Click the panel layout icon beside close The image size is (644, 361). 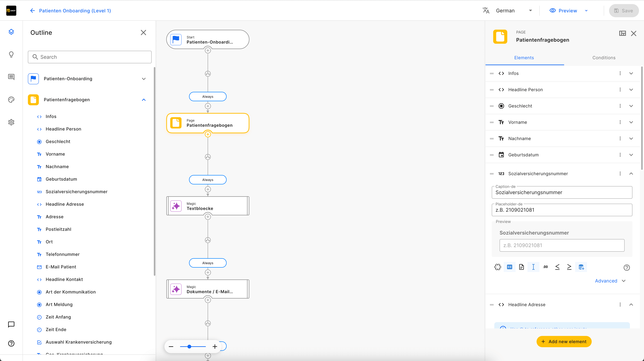[x=622, y=33]
